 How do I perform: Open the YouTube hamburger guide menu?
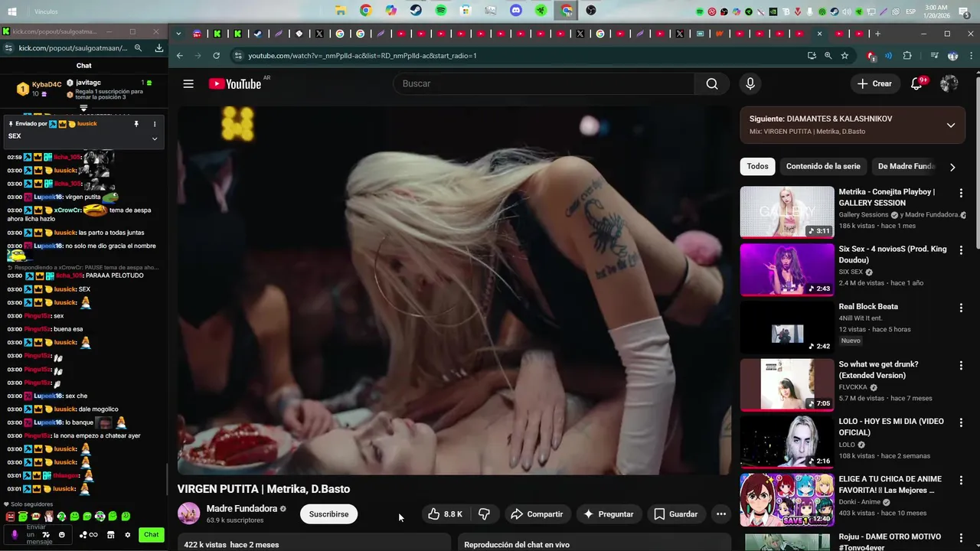[x=188, y=83]
